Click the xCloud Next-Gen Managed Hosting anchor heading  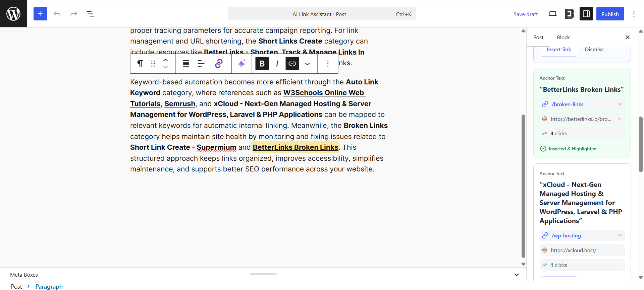[x=581, y=203]
